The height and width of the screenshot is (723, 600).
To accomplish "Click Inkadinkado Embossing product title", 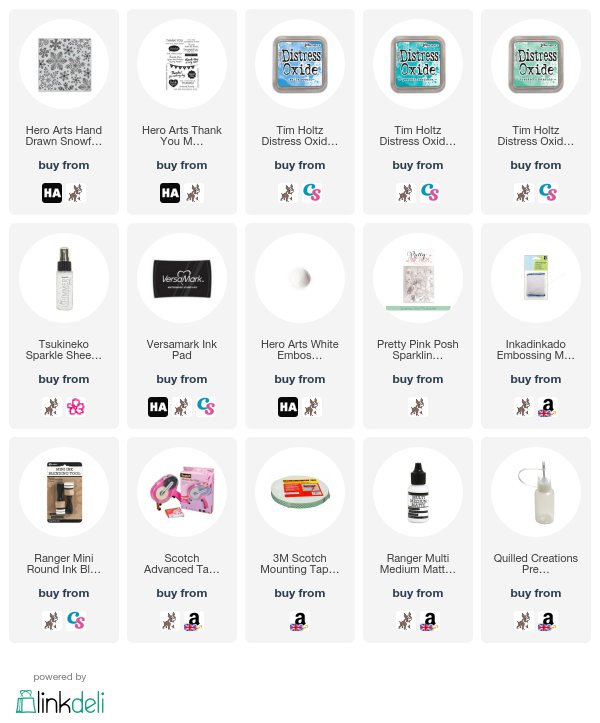I will click(535, 350).
